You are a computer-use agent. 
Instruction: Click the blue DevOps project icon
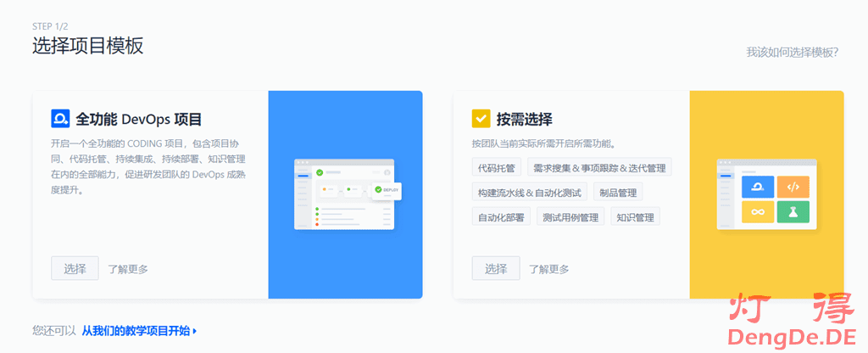(60, 118)
